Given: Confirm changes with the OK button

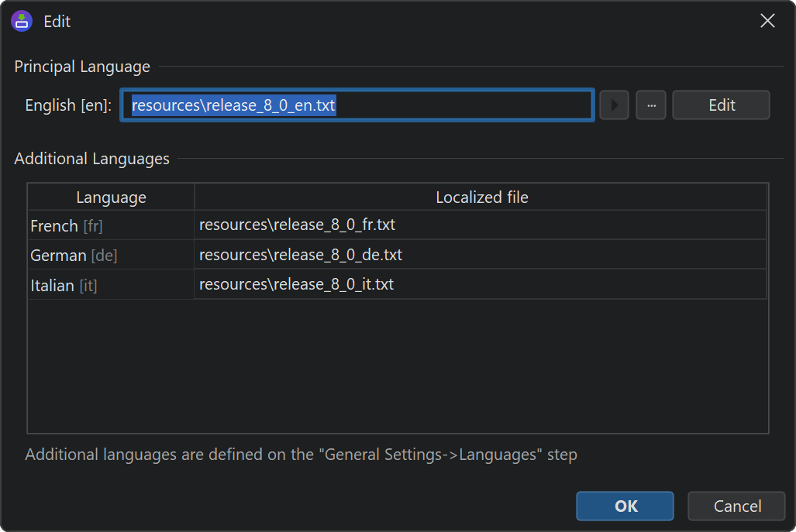Looking at the screenshot, I should point(625,506).
